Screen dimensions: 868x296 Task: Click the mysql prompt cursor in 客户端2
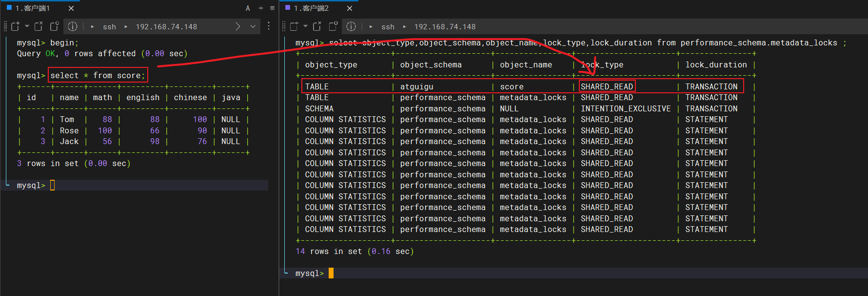331,273
